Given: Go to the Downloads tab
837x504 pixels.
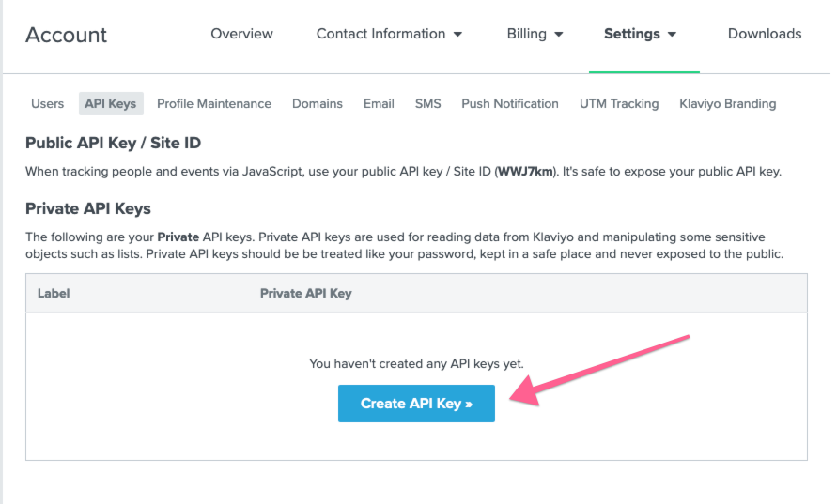Looking at the screenshot, I should pos(765,34).
